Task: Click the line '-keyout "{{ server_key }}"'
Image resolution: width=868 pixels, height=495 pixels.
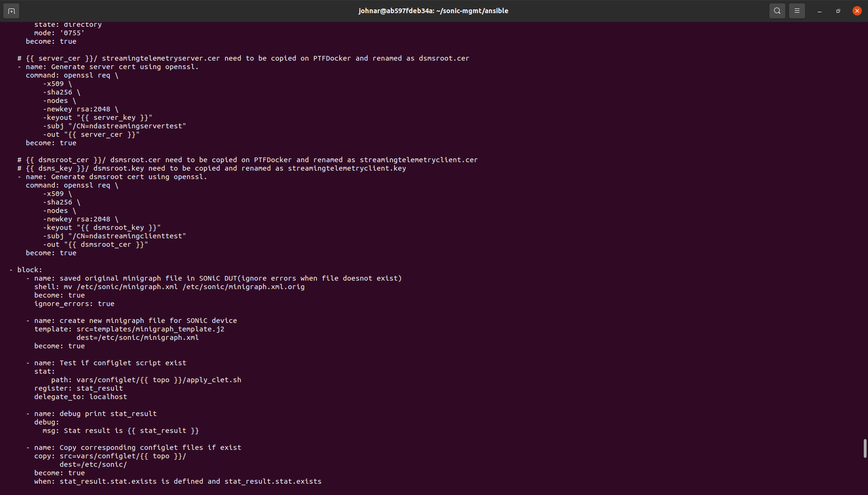Action: 98,118
